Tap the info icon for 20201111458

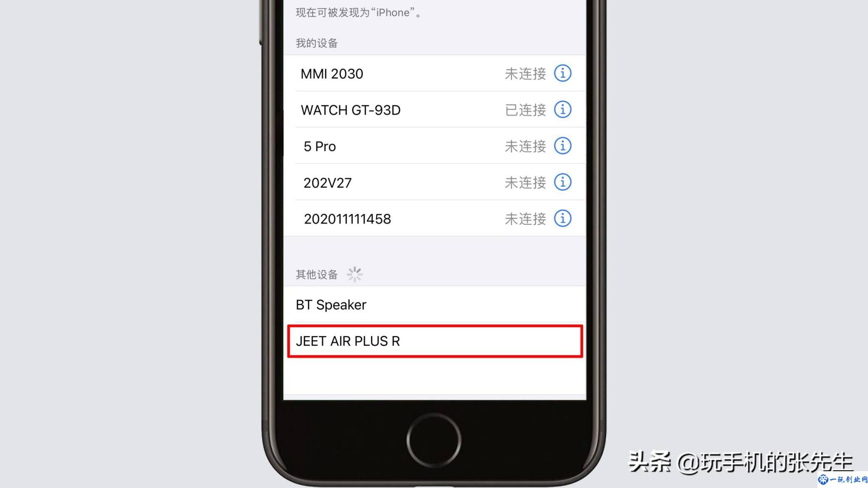pyautogui.click(x=563, y=219)
